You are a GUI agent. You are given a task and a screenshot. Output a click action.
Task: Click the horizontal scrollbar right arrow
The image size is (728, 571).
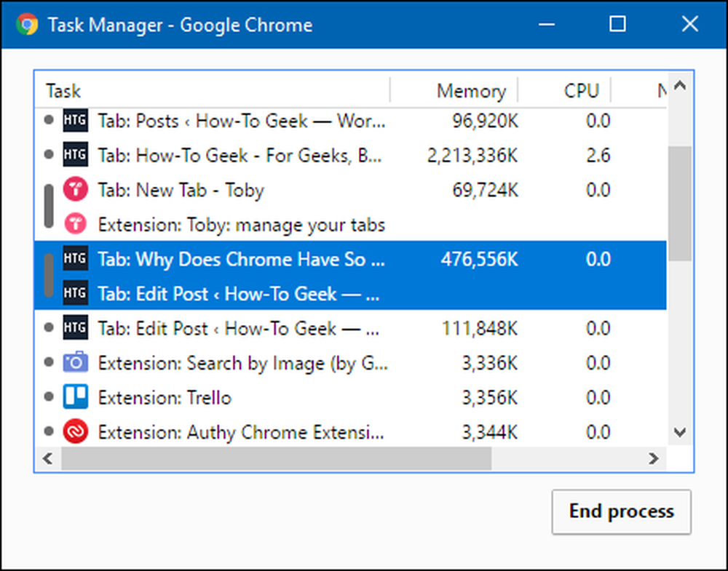coord(654,459)
